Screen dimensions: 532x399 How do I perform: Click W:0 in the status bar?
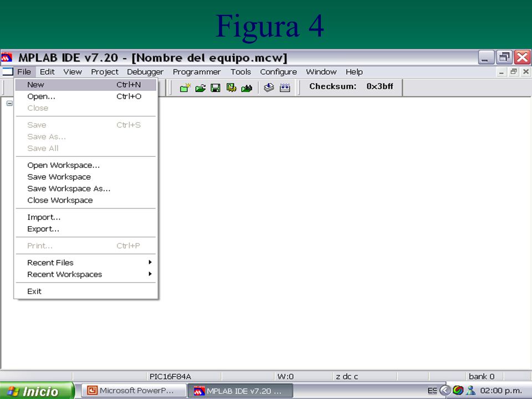click(285, 376)
